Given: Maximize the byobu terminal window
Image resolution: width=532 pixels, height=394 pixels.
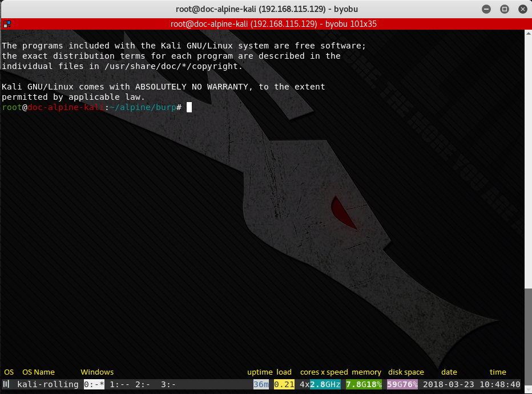Looking at the screenshot, I should point(505,9).
